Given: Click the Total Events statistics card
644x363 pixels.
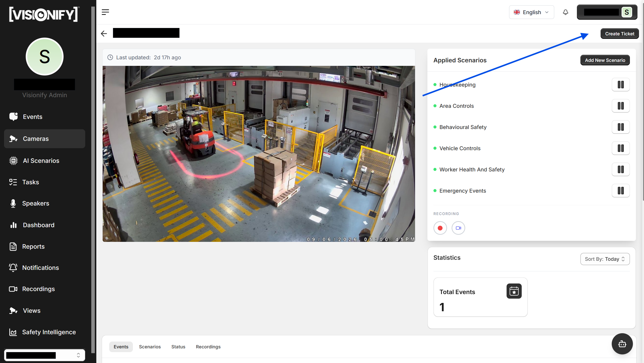Looking at the screenshot, I should tap(480, 297).
